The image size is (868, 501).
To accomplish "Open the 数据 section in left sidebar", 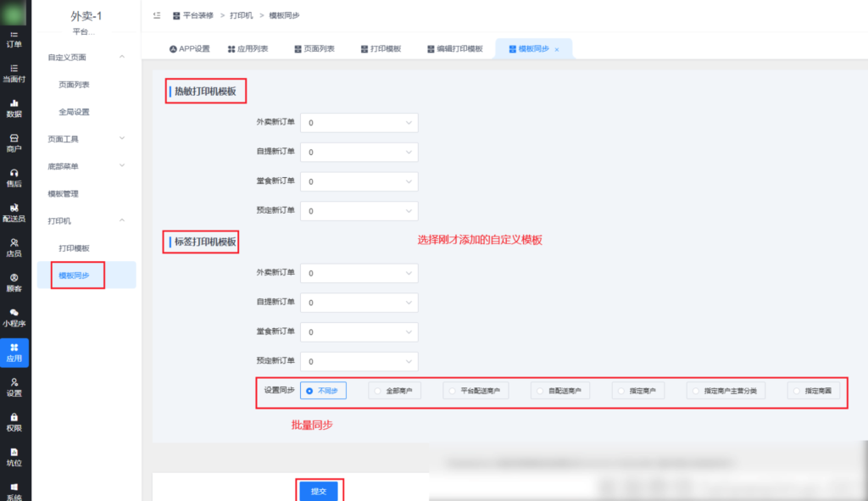I will (14, 108).
